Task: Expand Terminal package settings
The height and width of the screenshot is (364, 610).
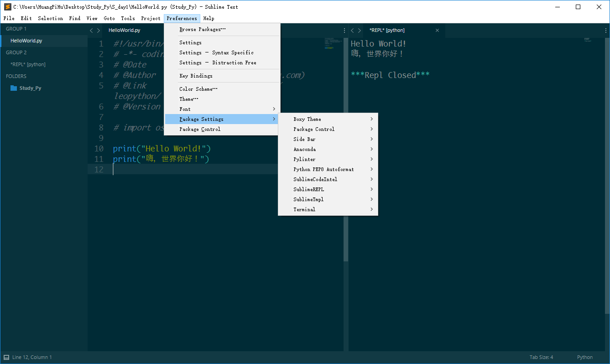Action: point(328,209)
